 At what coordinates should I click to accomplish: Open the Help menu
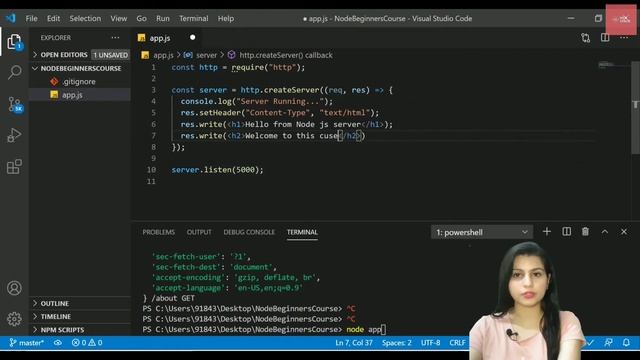226,18
